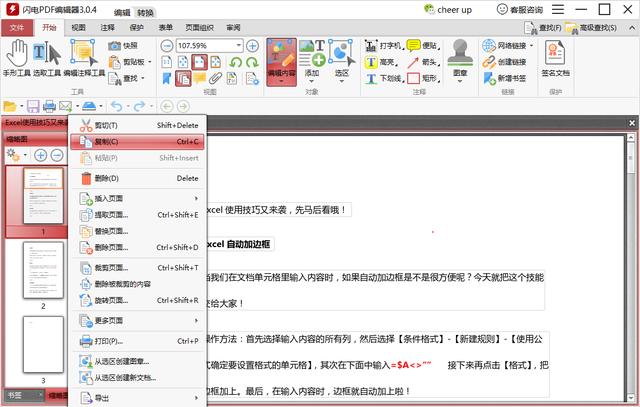Screen dimensions: 640x407
Task: Open 签名文档 sign document
Action: click(555, 59)
